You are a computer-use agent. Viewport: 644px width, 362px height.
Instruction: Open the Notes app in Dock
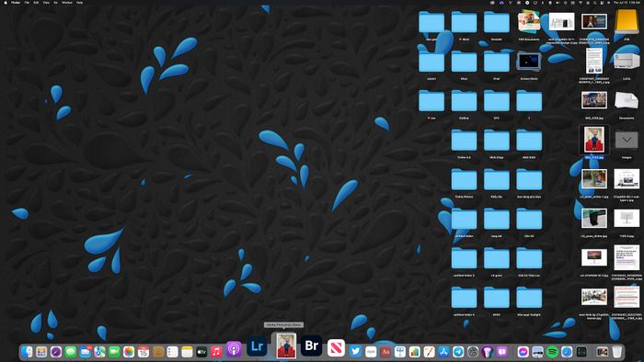point(187,352)
